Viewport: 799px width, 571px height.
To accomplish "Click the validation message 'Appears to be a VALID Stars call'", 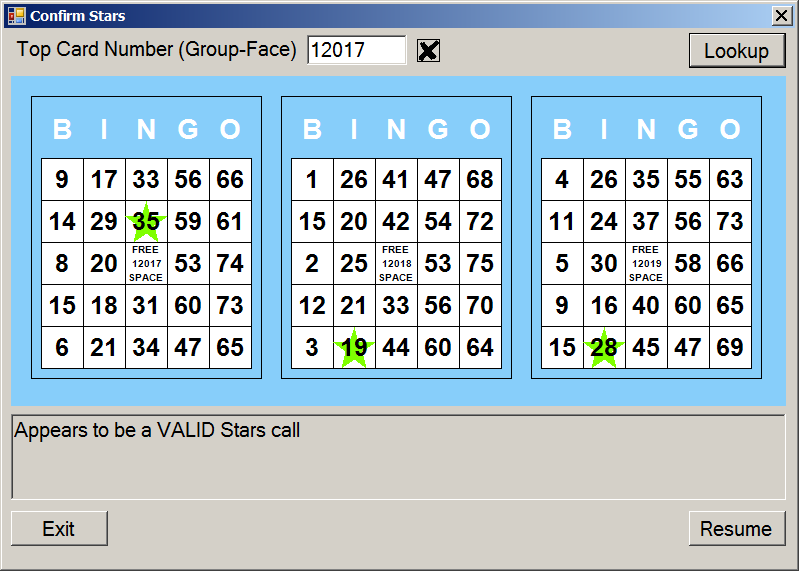I will 157,430.
